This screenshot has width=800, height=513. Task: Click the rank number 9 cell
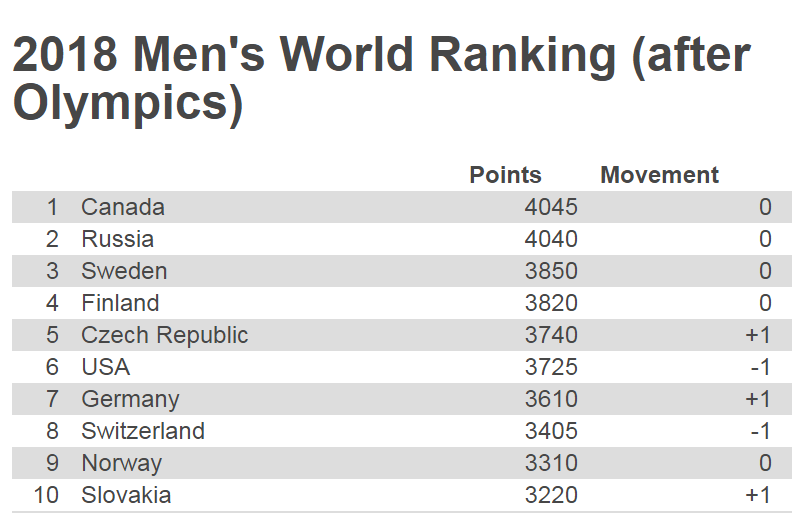coord(52,463)
